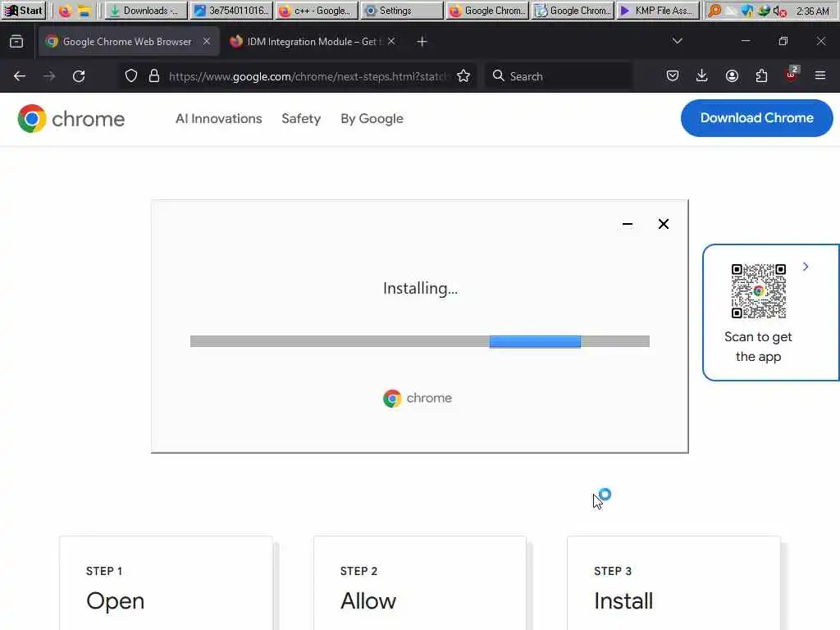The image size is (840, 630).
Task: Switch to the c++ - Google taskbar window
Action: point(317,11)
